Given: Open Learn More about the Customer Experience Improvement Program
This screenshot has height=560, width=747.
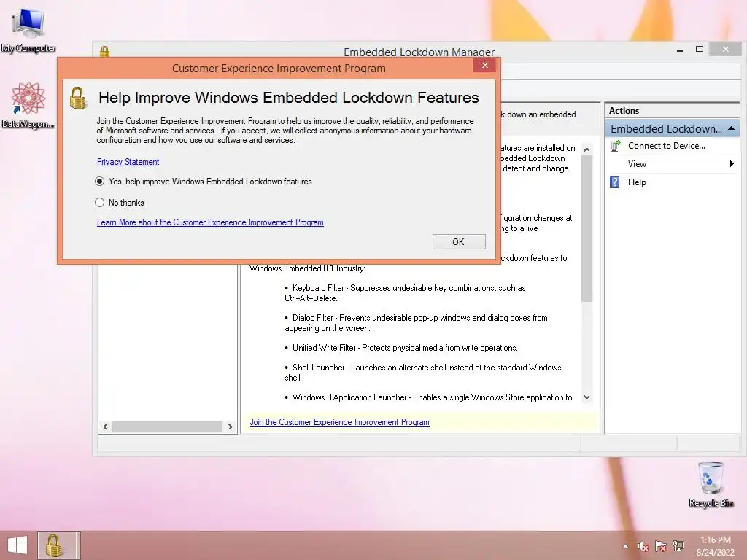Looking at the screenshot, I should click(210, 222).
